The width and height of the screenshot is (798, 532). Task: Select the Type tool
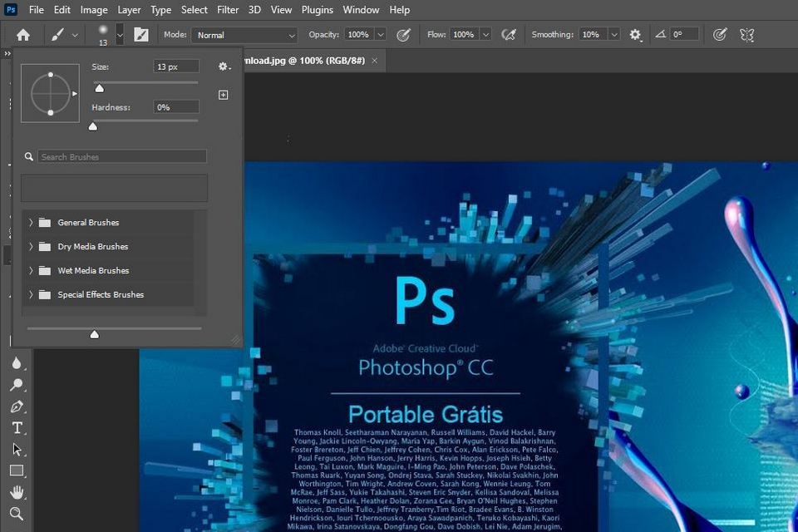[x=17, y=428]
